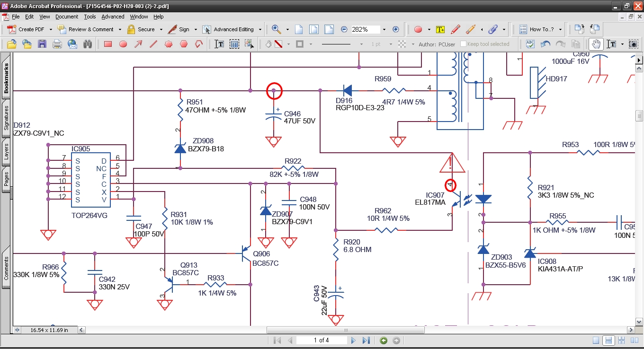Screen dimensions: 644x349
Task: Switch to Single Page layout view
Action: point(596,340)
